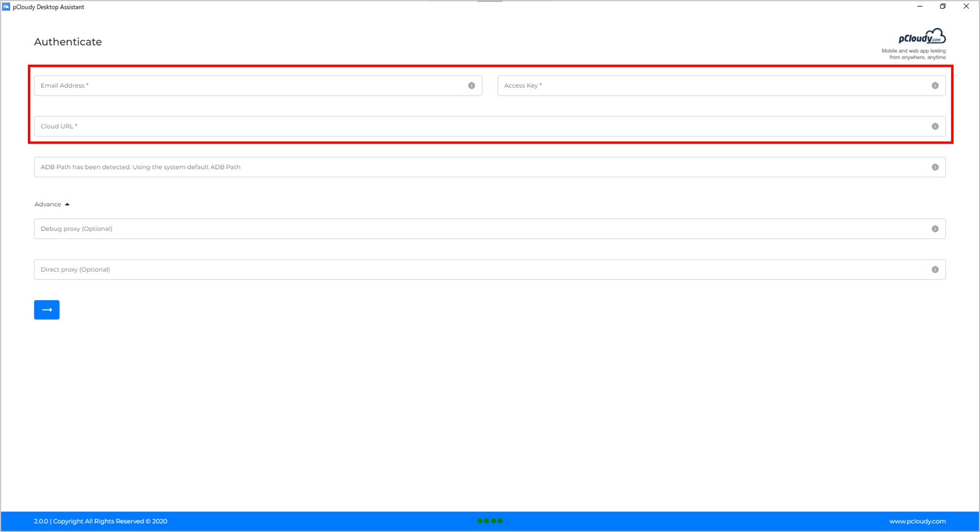
Task: Open the www.pcloudy.com link
Action: tap(917, 521)
